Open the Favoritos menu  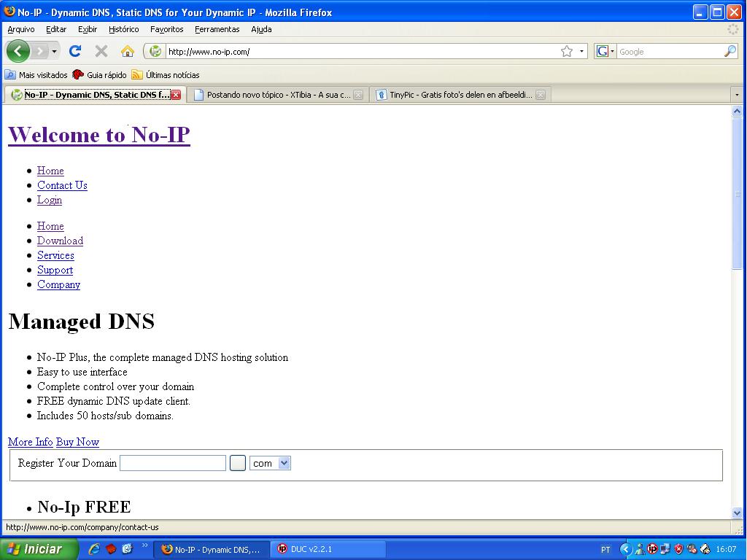point(167,29)
